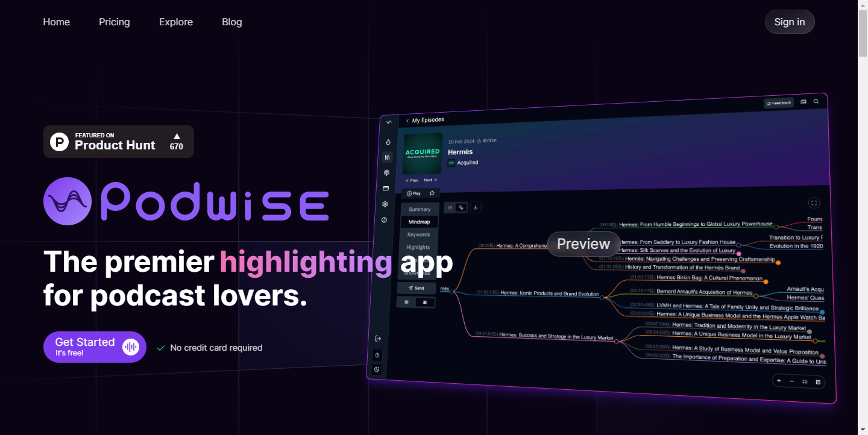Click the clock icon at sidebar bottom
The height and width of the screenshot is (435, 868).
click(377, 355)
